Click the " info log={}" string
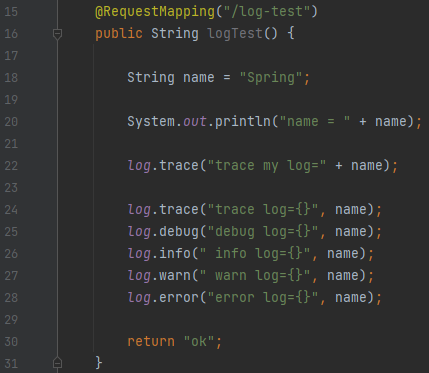Image resolution: width=429 pixels, height=373 pixels. [255, 254]
